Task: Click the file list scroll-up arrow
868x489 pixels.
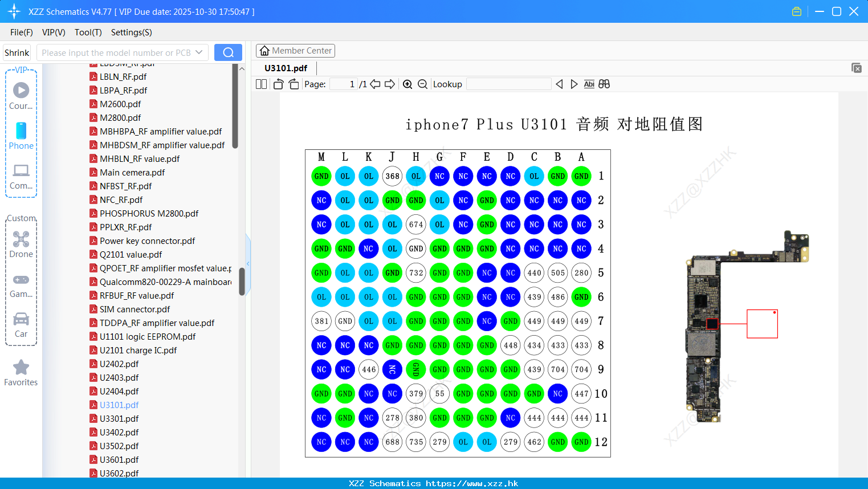Action: point(242,68)
